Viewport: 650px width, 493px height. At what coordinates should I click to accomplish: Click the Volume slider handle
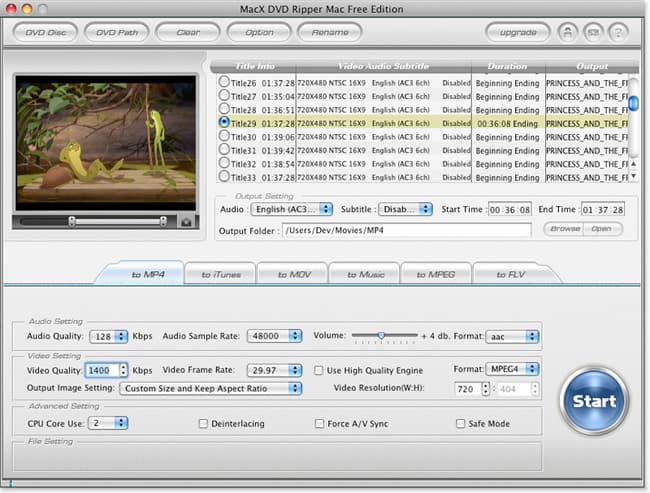(x=381, y=336)
